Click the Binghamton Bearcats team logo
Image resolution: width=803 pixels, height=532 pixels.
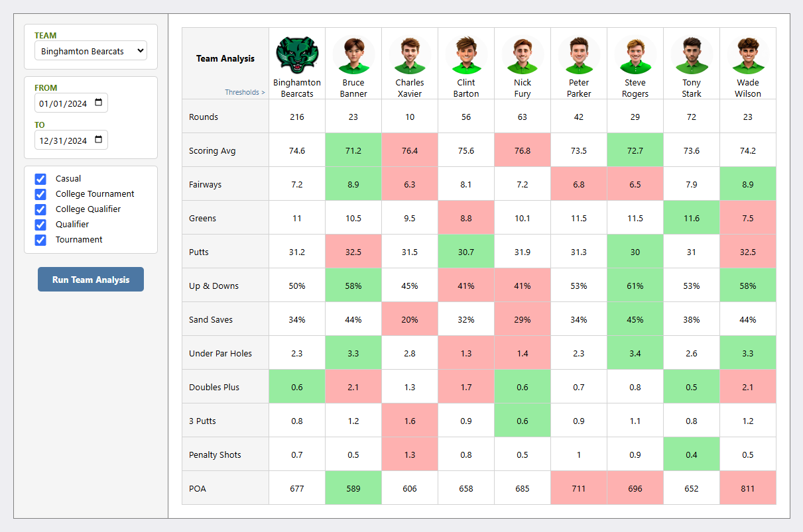coord(297,54)
